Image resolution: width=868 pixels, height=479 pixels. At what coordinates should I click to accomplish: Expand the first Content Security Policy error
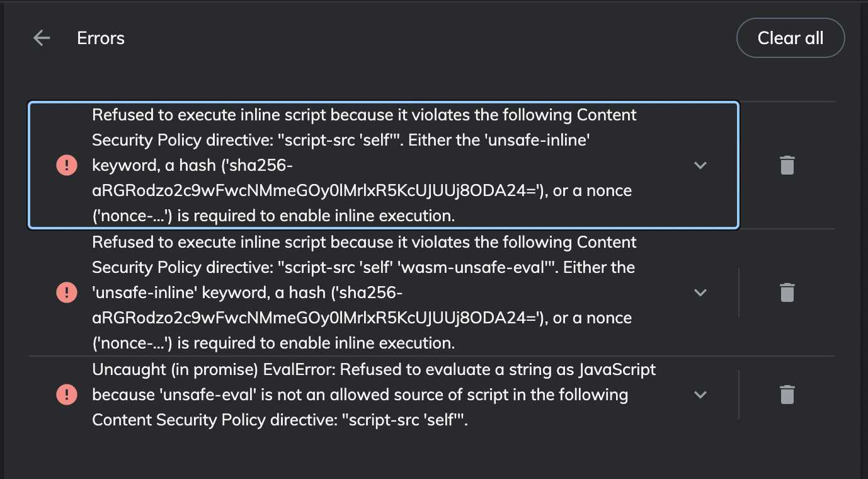tap(700, 165)
